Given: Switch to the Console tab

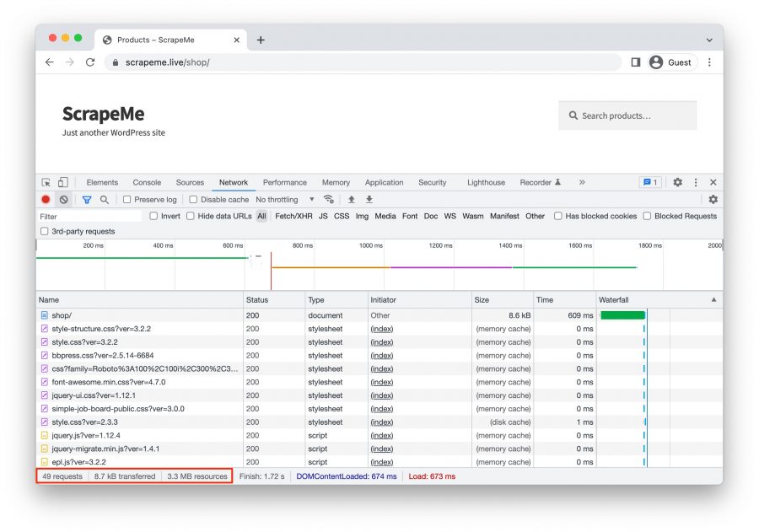Looking at the screenshot, I should (147, 182).
